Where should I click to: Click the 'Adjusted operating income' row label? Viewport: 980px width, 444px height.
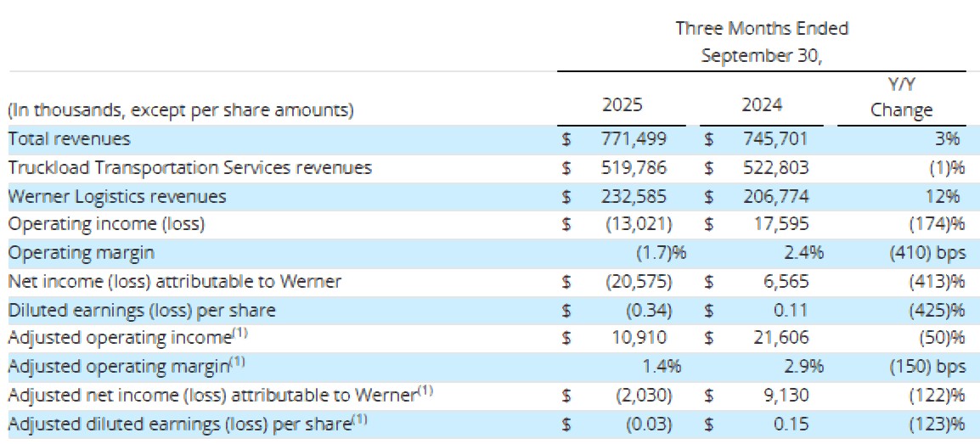tap(128, 337)
